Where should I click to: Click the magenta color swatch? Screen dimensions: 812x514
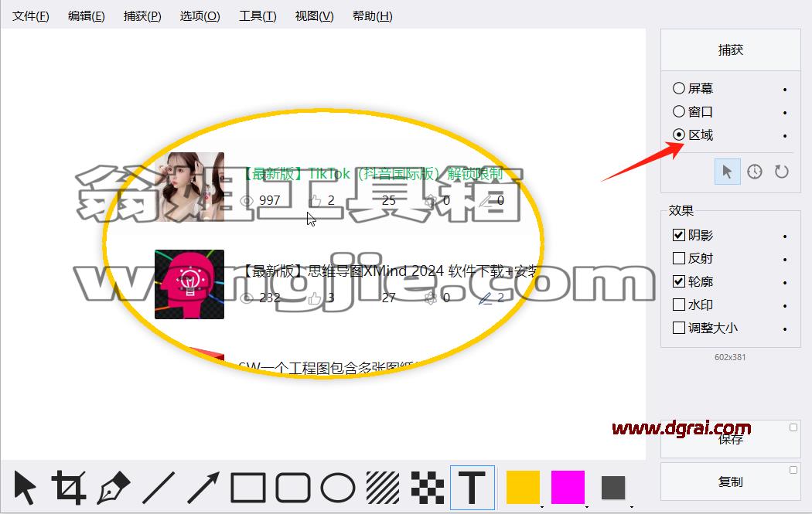tap(568, 487)
